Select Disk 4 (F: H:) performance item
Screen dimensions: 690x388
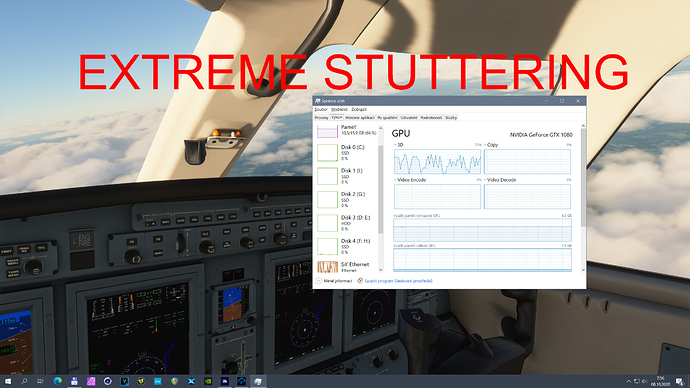(346, 247)
